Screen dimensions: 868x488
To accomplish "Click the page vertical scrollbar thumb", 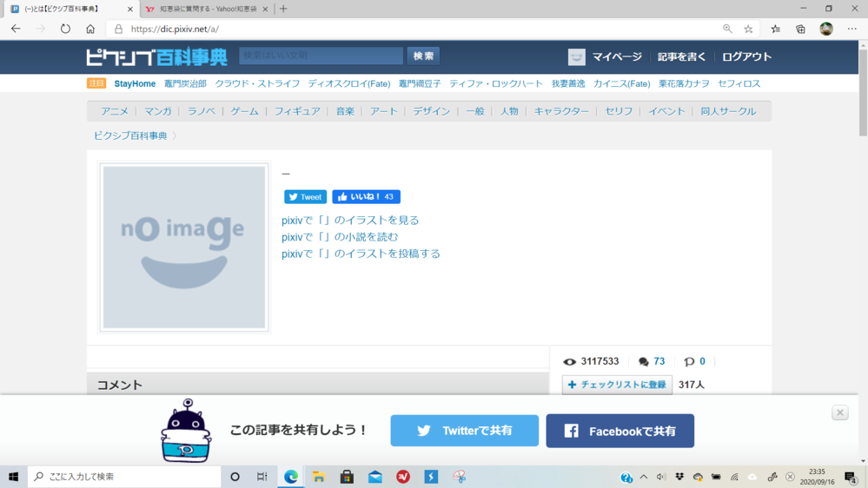I will coord(863,92).
